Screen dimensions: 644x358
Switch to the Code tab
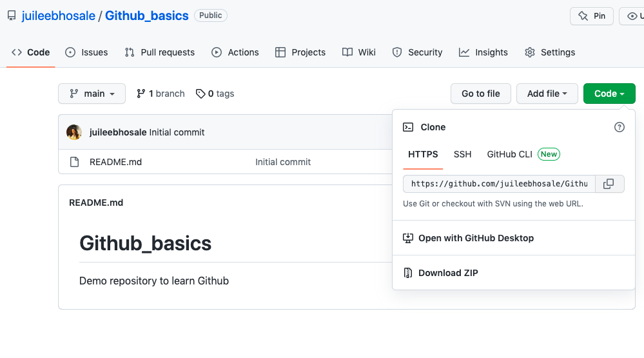31,53
